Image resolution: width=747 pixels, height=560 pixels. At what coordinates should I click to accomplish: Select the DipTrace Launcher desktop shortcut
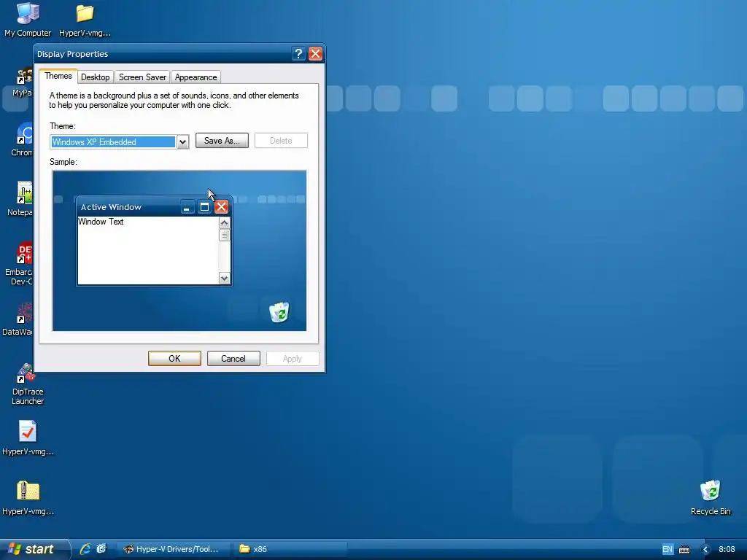[27, 384]
